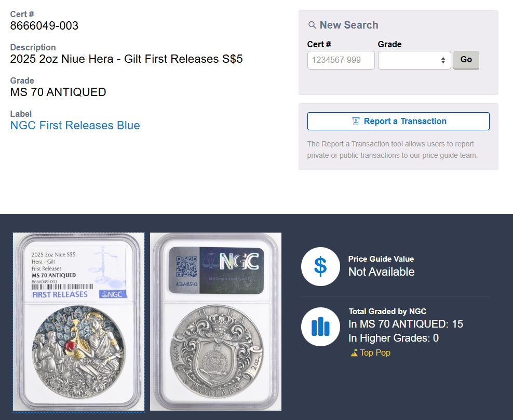The height and width of the screenshot is (420, 513).
Task: View the obverse coin slab thumbnail
Action: (78, 321)
